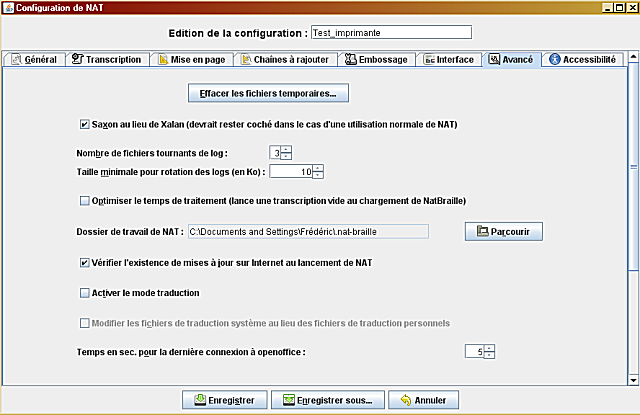Click the Dossier de travail de NAT label
Screen dimensions: 640x415
[x=130, y=232]
